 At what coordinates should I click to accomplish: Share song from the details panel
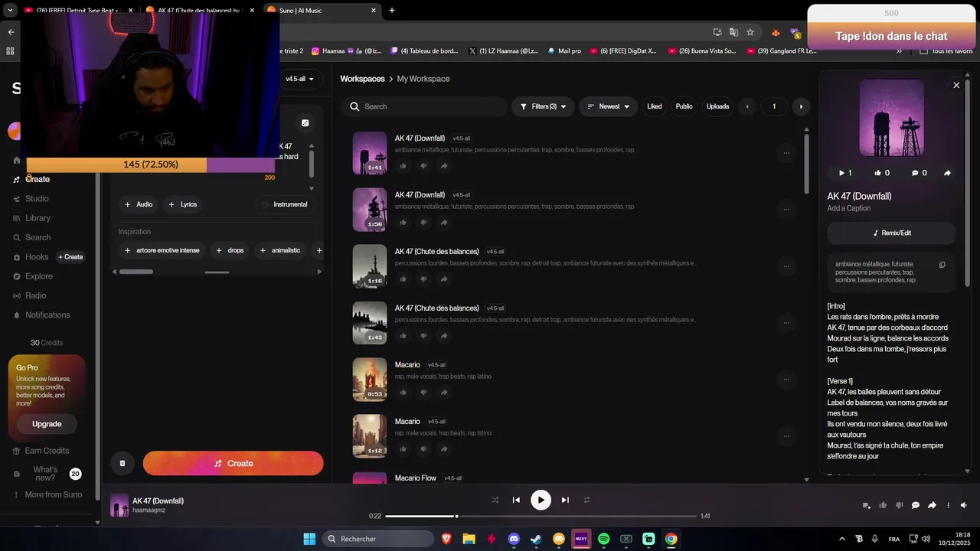click(947, 173)
